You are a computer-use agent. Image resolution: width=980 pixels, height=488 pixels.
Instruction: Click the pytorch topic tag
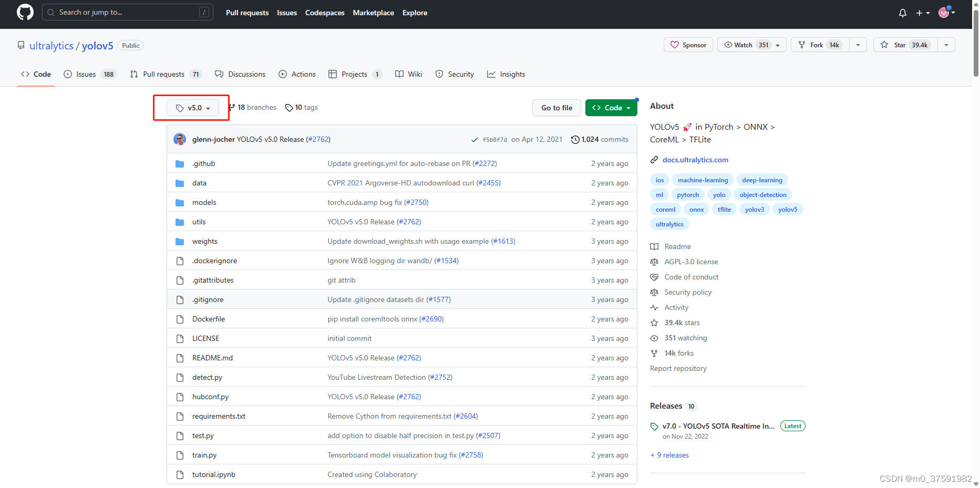[x=688, y=195]
